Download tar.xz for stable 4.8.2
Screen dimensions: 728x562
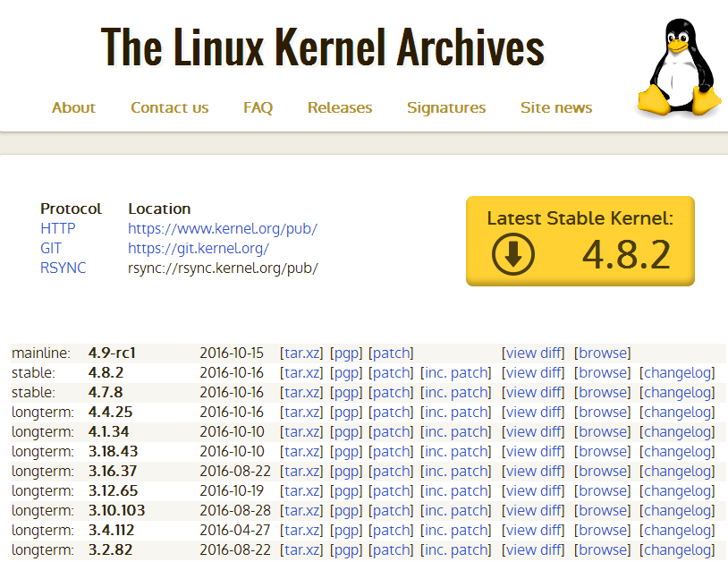point(301,372)
